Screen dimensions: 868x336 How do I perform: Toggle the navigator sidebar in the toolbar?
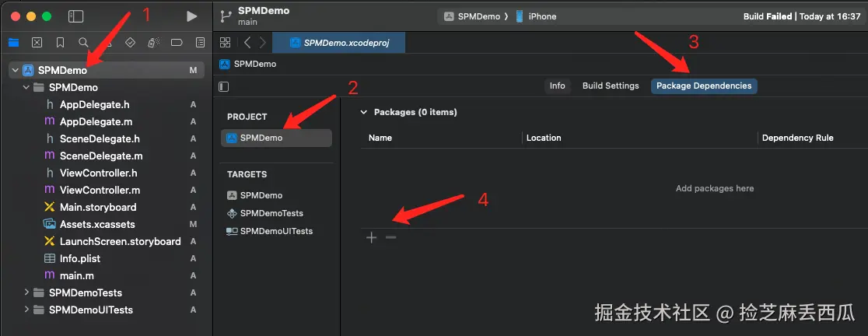tap(76, 16)
